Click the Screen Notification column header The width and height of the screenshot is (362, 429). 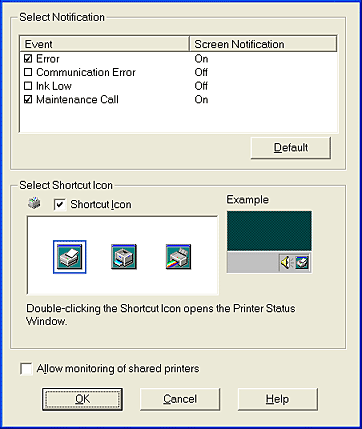tap(263, 44)
